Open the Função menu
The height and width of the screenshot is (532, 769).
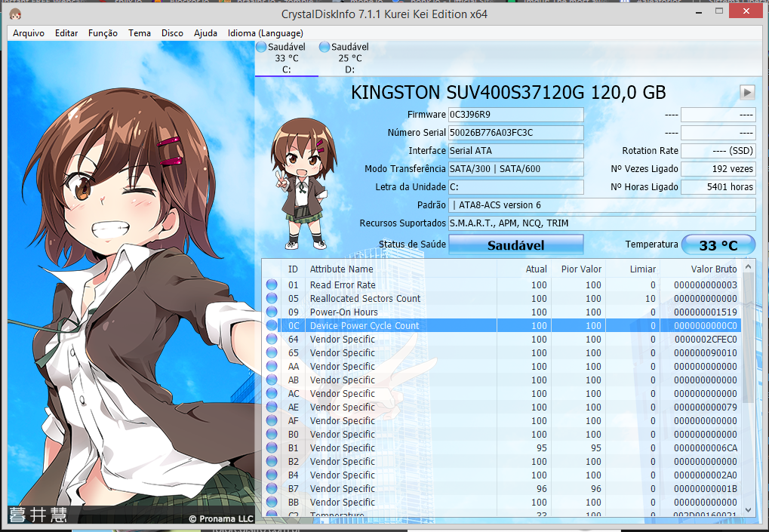click(103, 33)
